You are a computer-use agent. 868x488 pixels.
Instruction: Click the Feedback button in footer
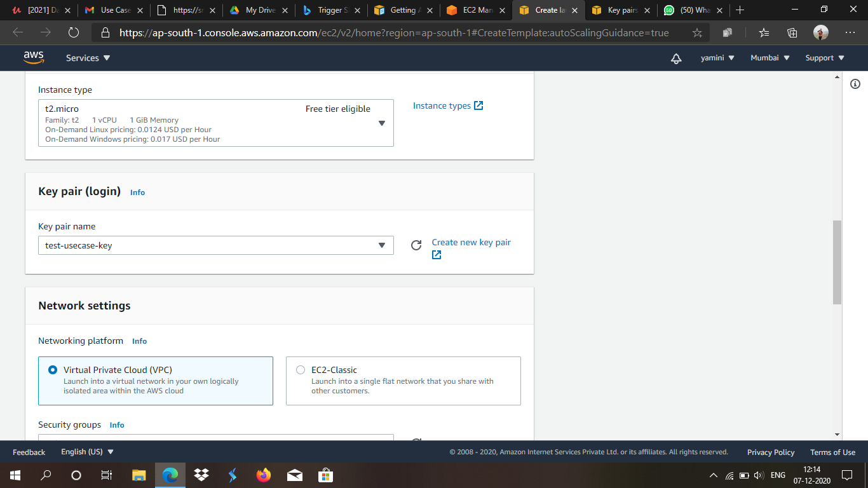[29, 452]
